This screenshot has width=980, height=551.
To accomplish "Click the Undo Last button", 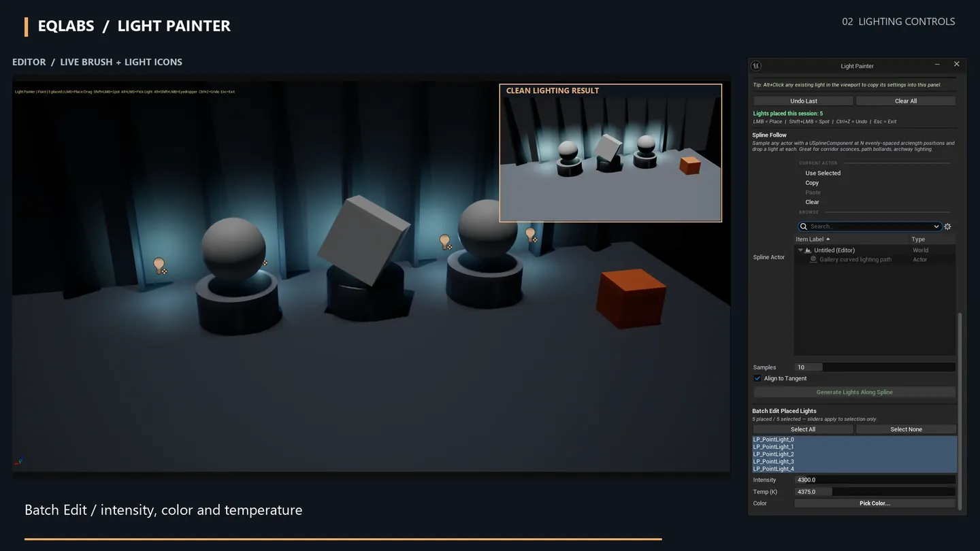I will tap(803, 101).
